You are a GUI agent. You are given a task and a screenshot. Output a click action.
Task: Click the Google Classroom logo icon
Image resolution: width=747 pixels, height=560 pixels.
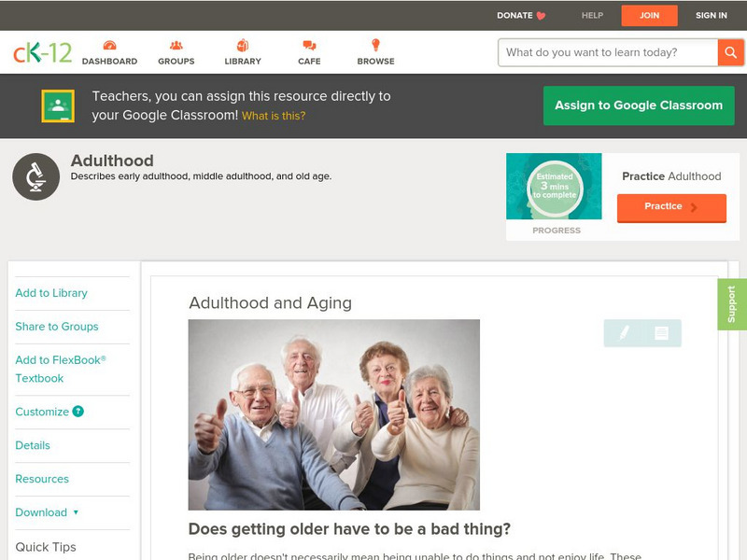click(58, 105)
